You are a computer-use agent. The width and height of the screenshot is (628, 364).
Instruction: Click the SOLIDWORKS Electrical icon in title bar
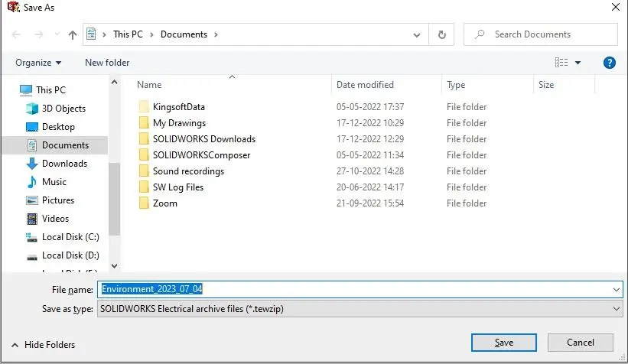coord(13,7)
